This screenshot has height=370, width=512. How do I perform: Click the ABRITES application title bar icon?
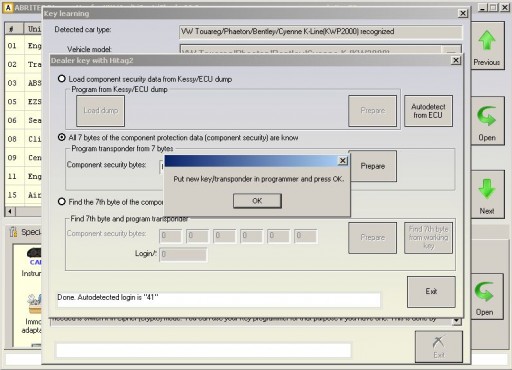(8, 8)
